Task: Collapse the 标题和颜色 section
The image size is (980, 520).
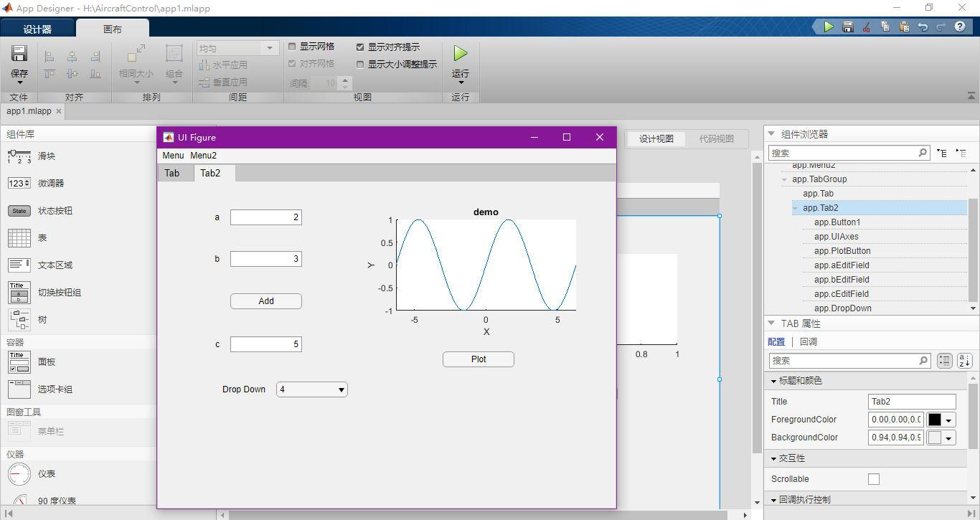Action: pyautogui.click(x=773, y=381)
